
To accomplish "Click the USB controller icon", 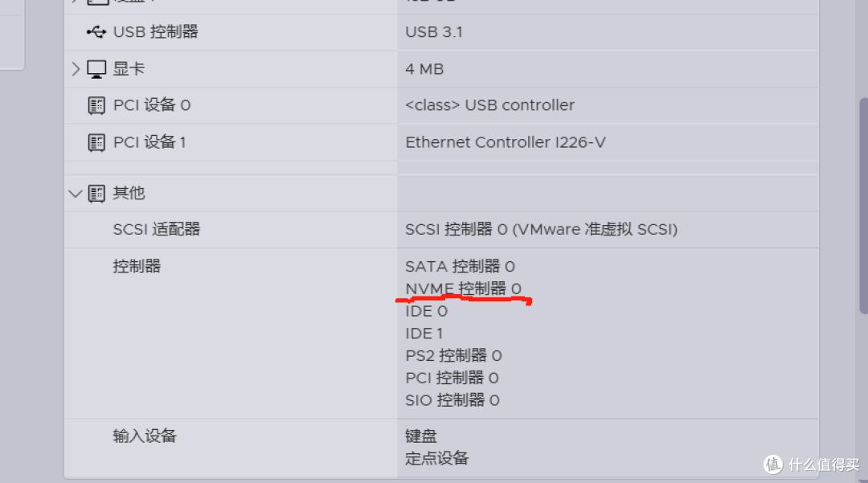I will coord(96,32).
